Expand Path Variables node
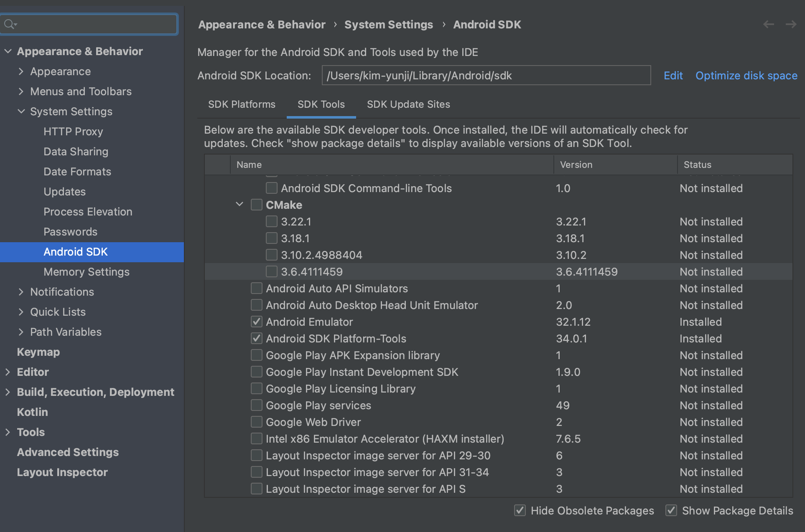The height and width of the screenshot is (532, 805). pyautogui.click(x=21, y=332)
